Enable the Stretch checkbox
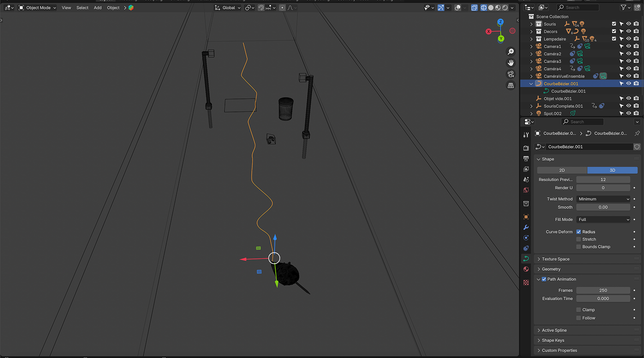This screenshot has height=358, width=644. [x=579, y=239]
